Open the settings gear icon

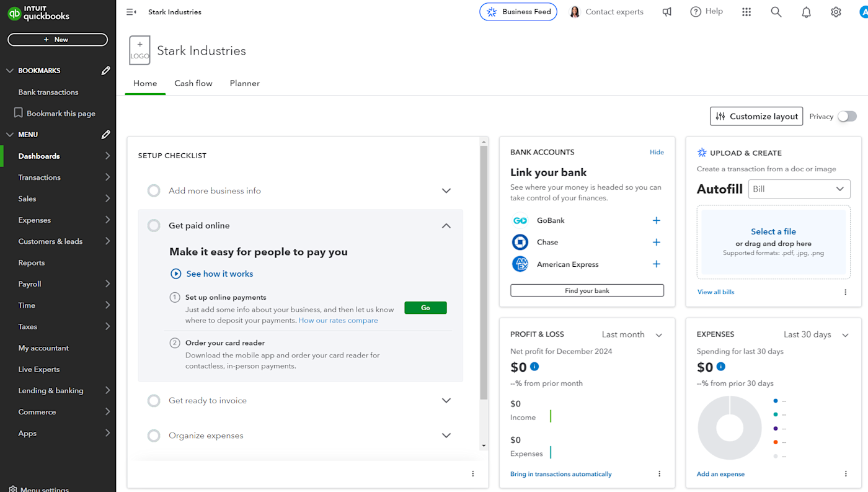(x=836, y=12)
